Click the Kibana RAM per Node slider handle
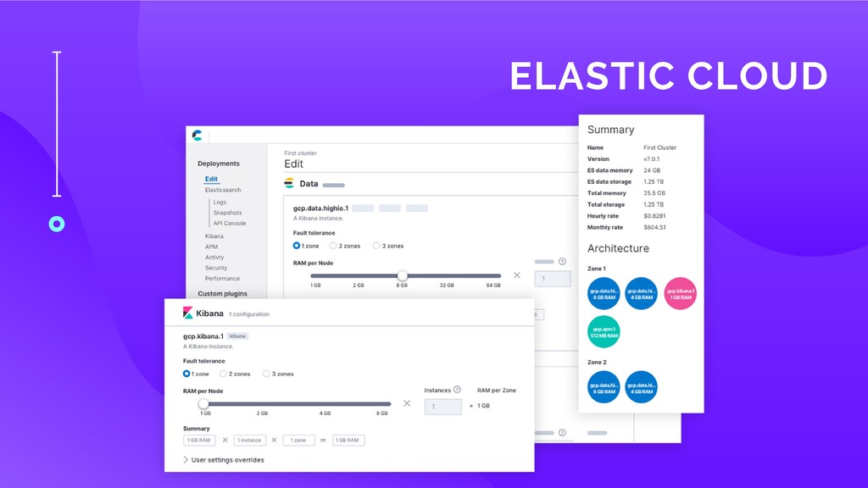The width and height of the screenshot is (868, 488). coord(203,404)
